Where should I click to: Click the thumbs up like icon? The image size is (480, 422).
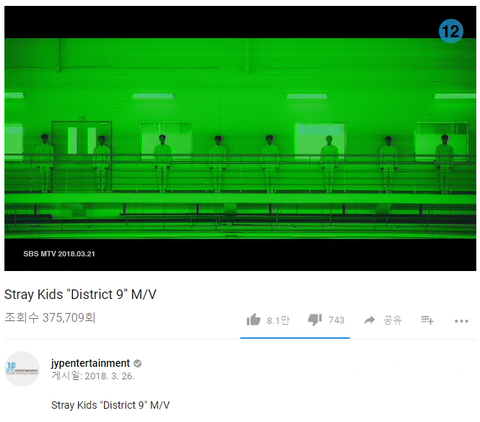point(253,320)
